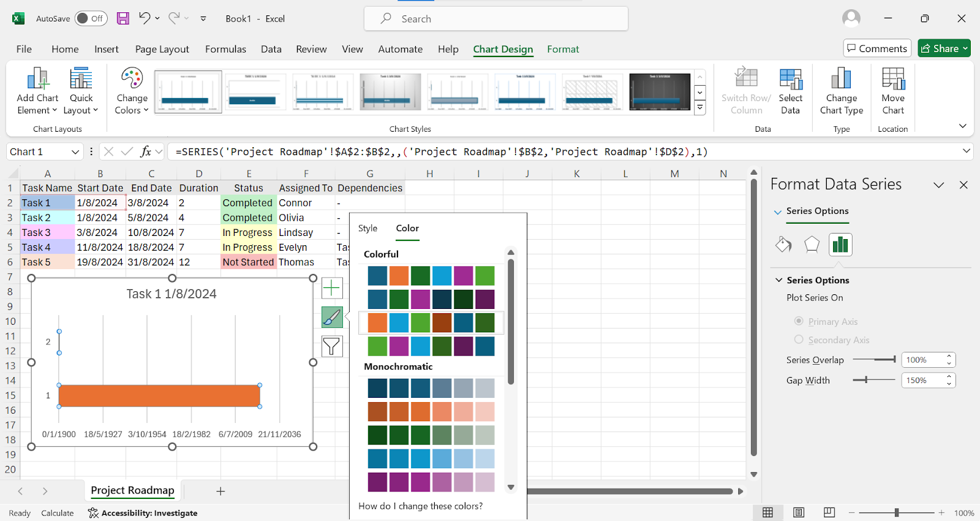Select Primary Axis radio button

[799, 321]
